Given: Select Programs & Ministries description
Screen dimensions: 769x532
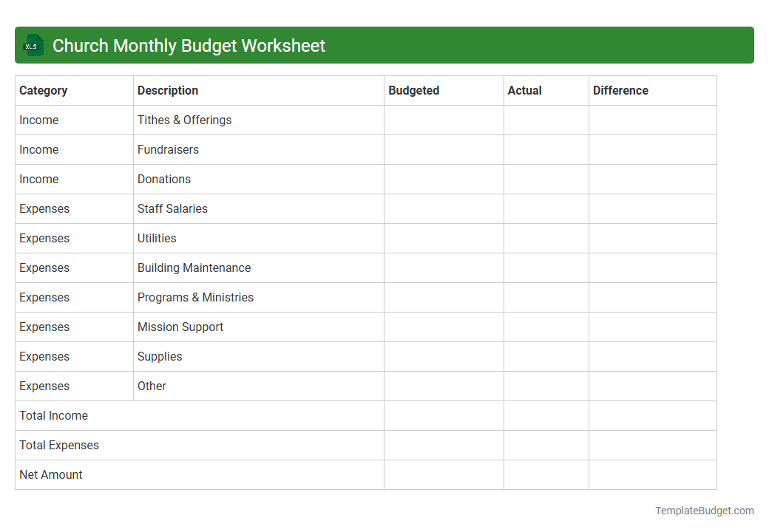Looking at the screenshot, I should coord(195,297).
